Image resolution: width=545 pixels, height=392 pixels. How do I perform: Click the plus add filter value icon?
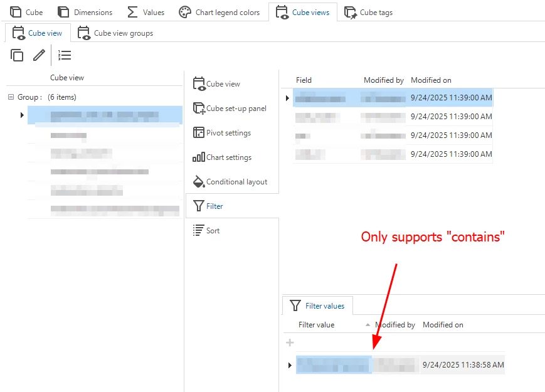point(290,342)
